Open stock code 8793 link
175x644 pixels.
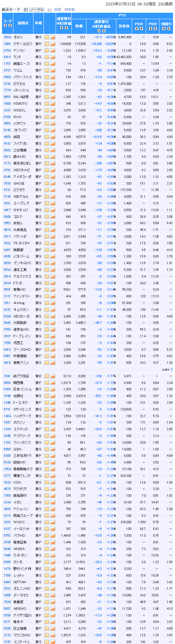pos(7,170)
